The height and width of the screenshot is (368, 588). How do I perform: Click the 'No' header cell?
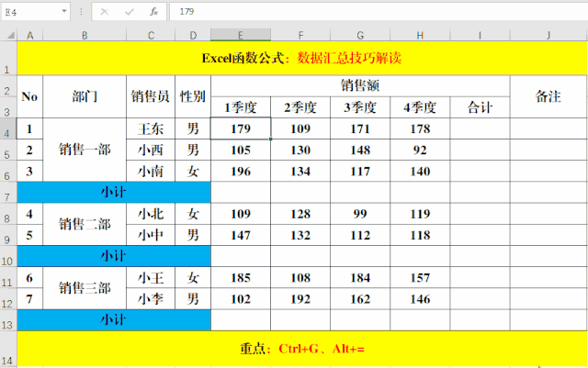click(x=29, y=96)
